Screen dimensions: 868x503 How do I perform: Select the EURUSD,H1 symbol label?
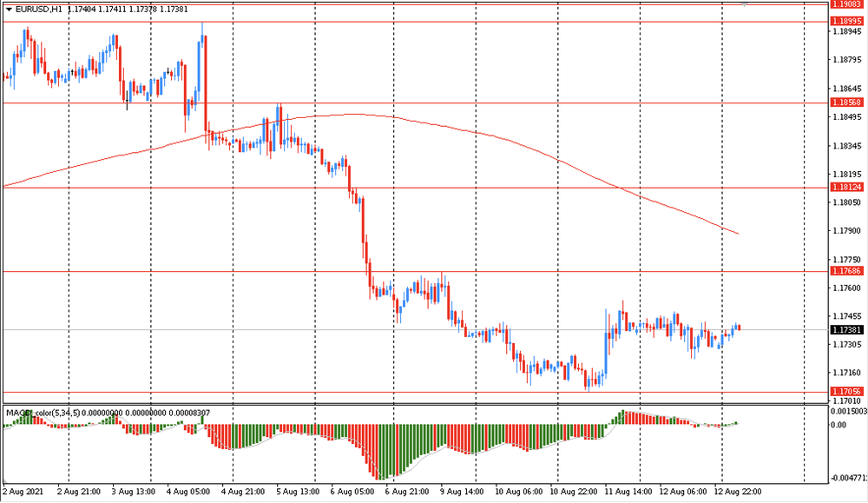(x=39, y=10)
